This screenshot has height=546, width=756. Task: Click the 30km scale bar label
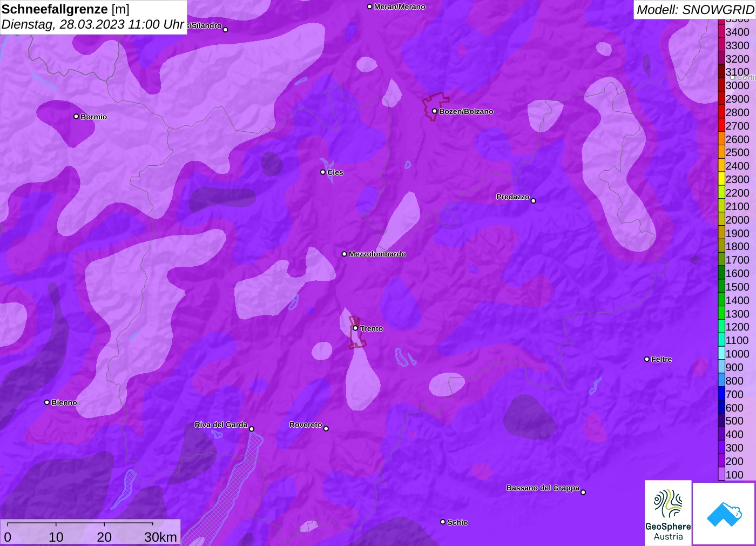[160, 537]
